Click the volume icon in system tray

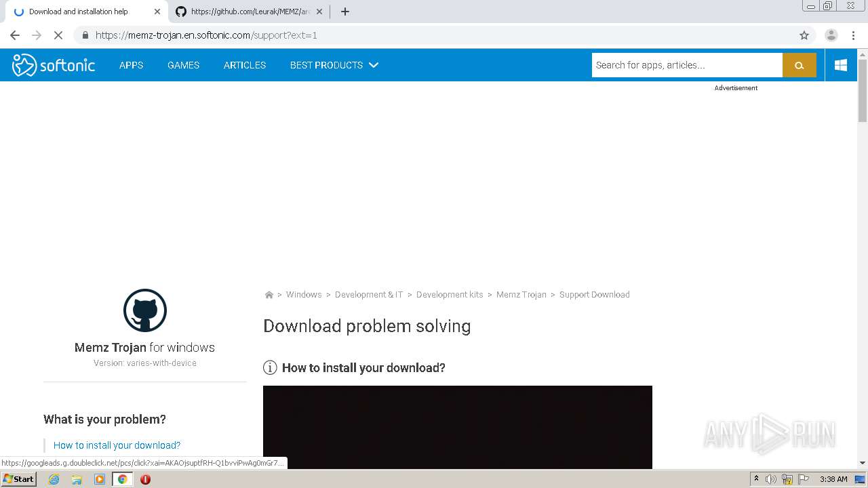pos(771,479)
